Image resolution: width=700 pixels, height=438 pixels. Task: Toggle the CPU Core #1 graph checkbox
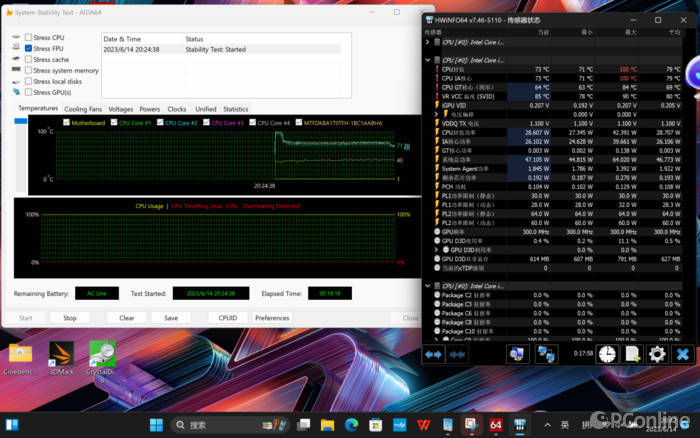click(114, 122)
